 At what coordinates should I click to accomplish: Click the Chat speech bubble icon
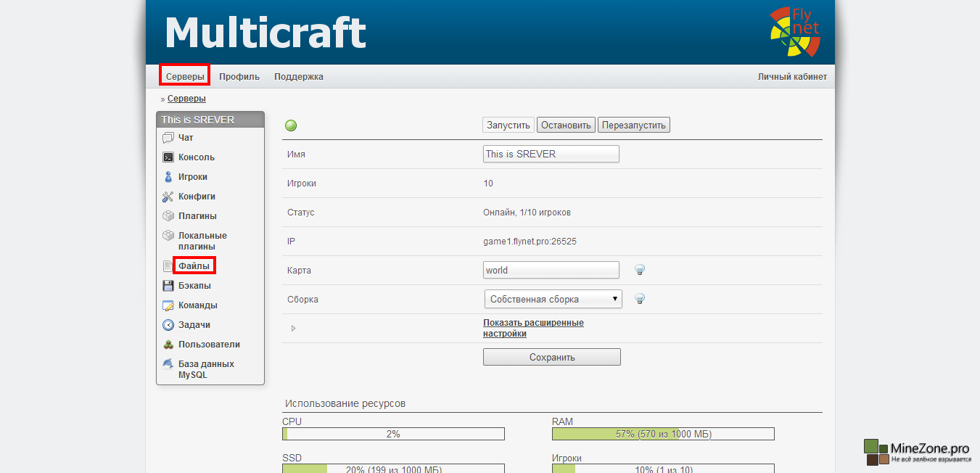point(168,138)
